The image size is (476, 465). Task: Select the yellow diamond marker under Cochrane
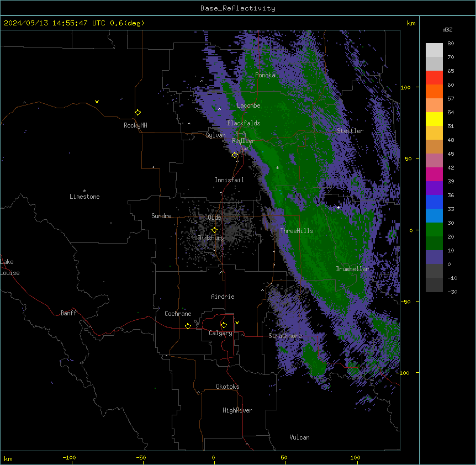(188, 326)
